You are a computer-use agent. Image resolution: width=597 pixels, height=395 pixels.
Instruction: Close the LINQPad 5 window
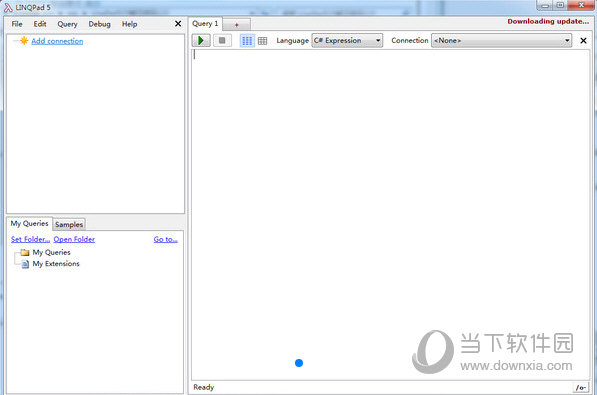pos(581,5)
